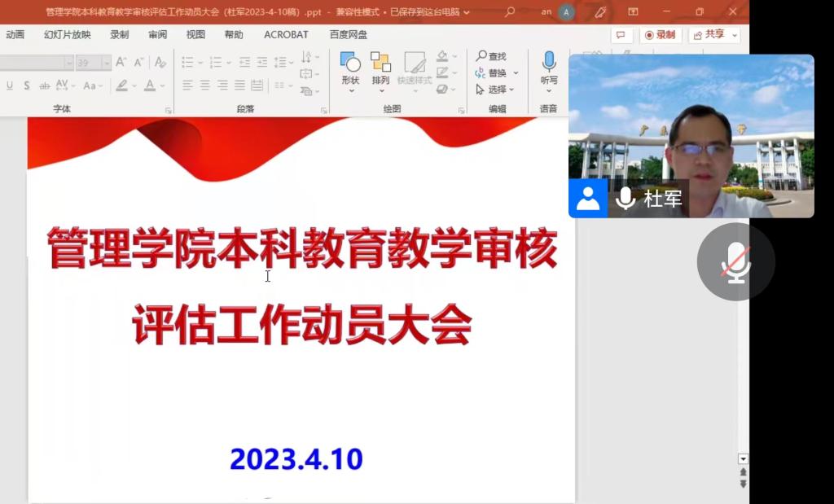The height and width of the screenshot is (504, 834).
Task: Click the muted microphone overlay button
Action: 735,261
